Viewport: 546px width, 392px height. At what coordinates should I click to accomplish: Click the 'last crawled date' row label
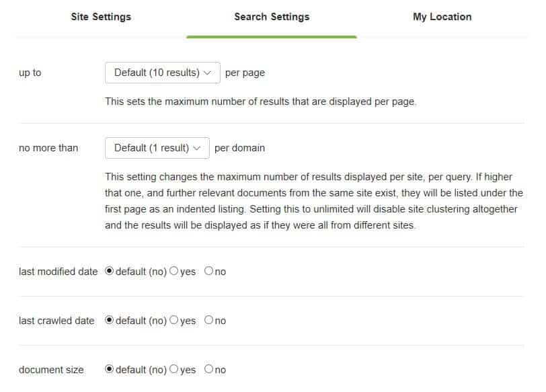point(56,321)
